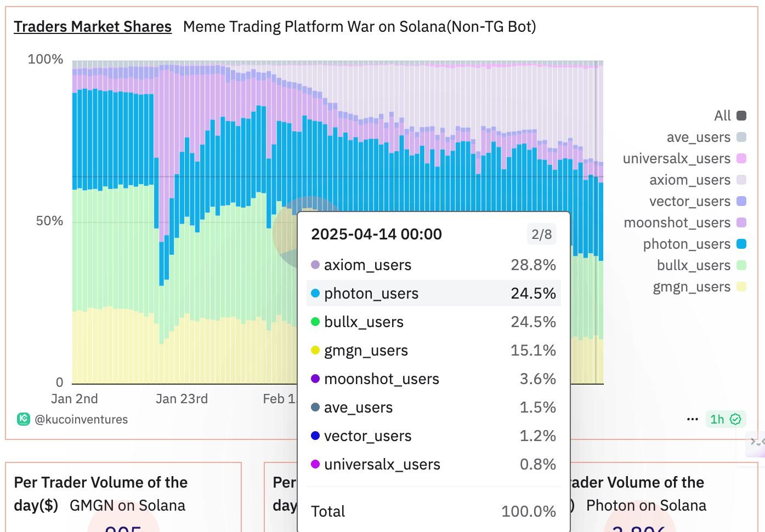This screenshot has width=765, height=532.
Task: Select the moonshot_users tooltip row
Action: click(x=433, y=379)
